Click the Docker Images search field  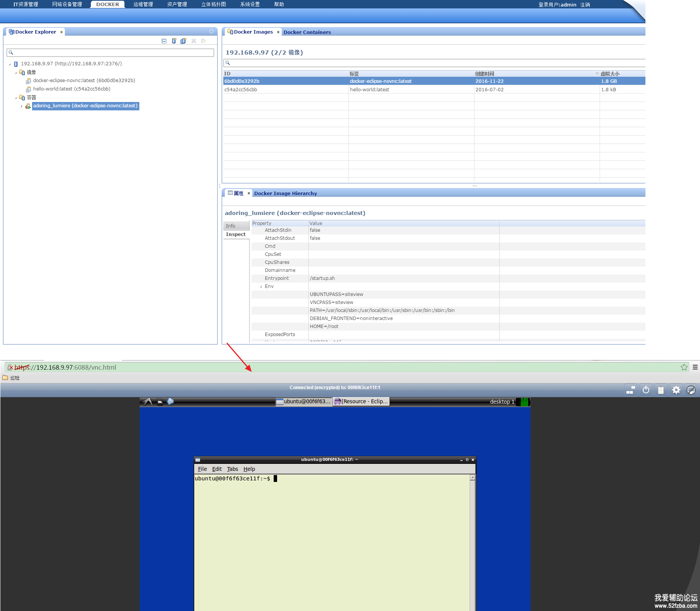coord(434,63)
